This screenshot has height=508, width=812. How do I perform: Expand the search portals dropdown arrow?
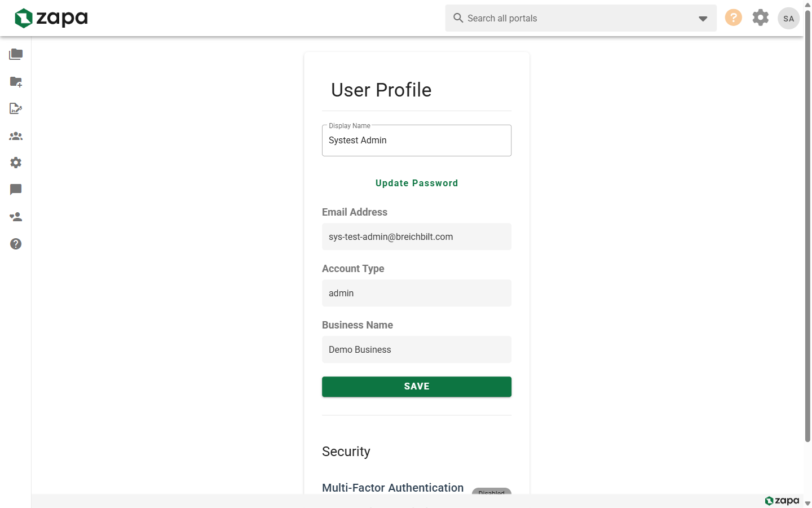[703, 19]
